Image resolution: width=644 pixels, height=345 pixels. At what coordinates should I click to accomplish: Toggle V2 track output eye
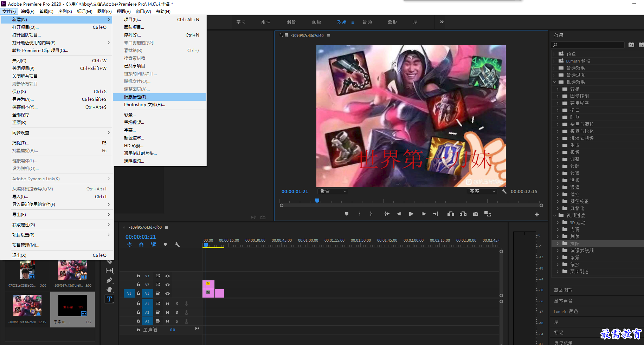click(168, 285)
